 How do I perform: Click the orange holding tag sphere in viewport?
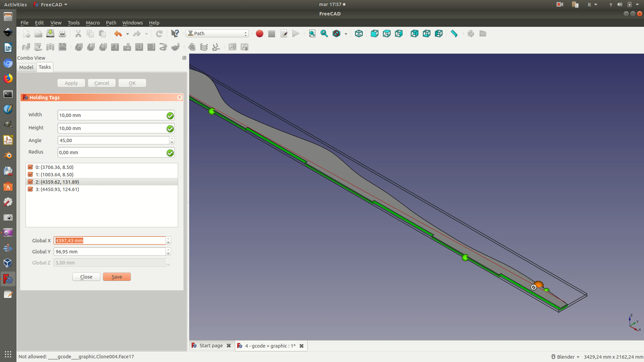click(539, 284)
